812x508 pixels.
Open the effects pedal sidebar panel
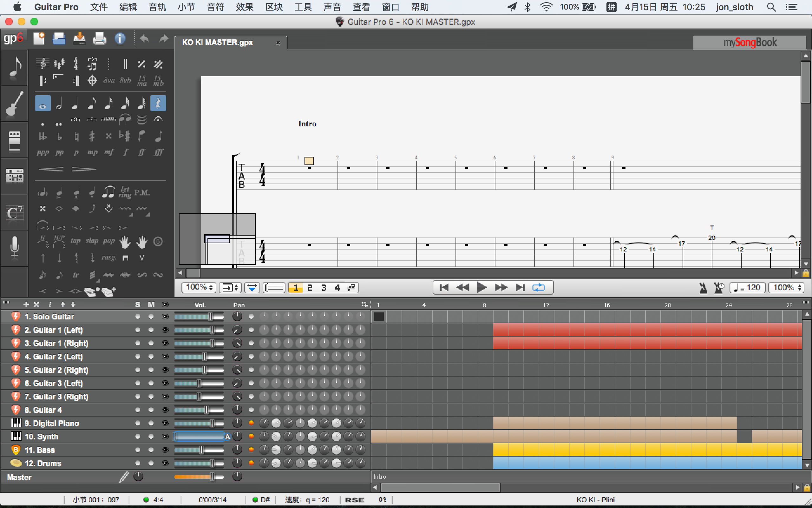pyautogui.click(x=14, y=140)
